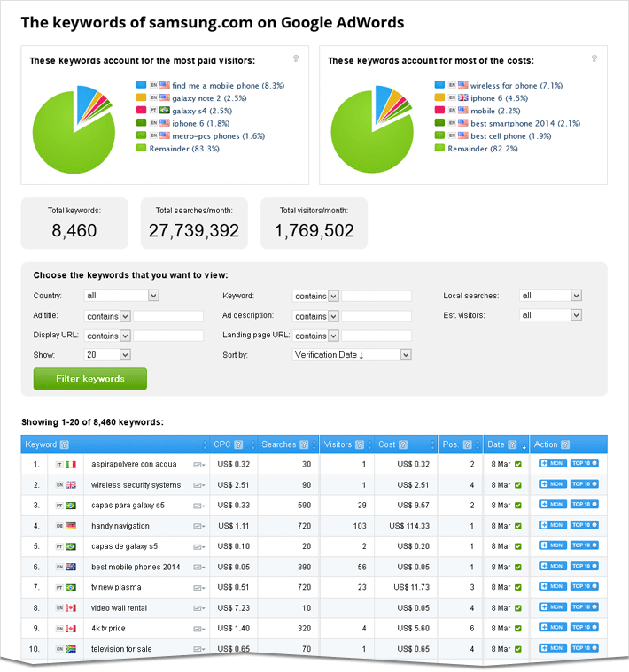Click help icon next to Action column header
The width and height of the screenshot is (629, 672).
565,444
